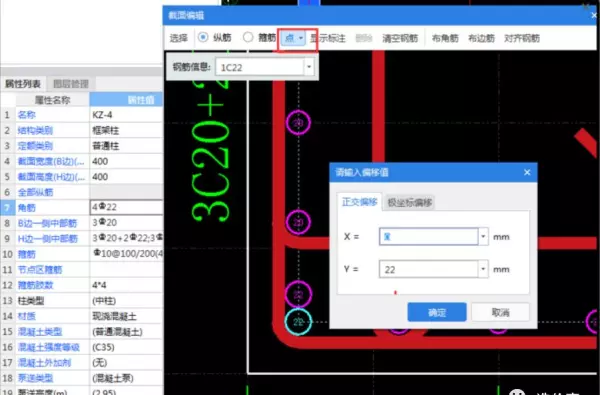600x395 pixels.
Task: Click the 确定 button
Action: (x=437, y=312)
